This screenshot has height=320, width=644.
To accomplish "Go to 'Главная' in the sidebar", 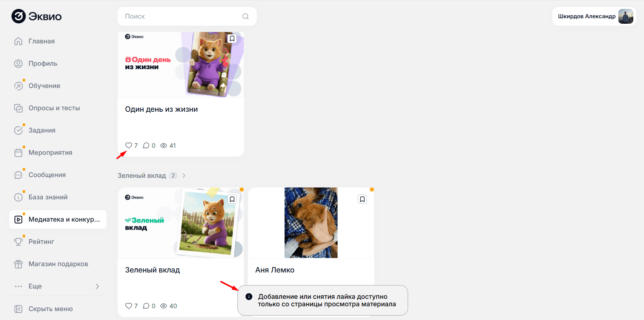I will pos(42,41).
